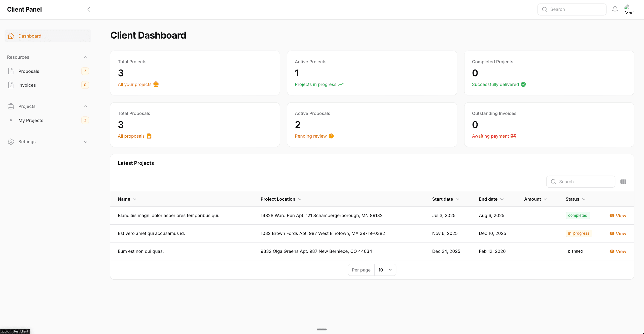Click the notifications bell icon
The image size is (644, 334).
point(615,9)
